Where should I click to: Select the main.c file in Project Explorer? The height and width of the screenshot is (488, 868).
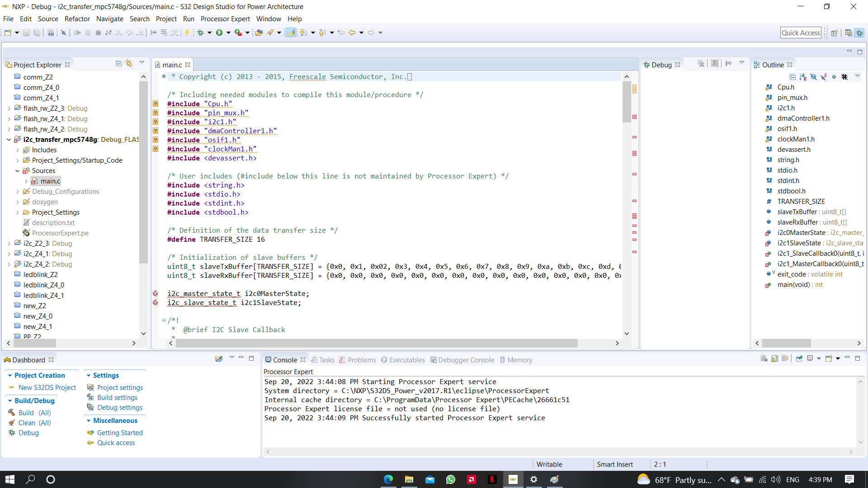tap(50, 181)
